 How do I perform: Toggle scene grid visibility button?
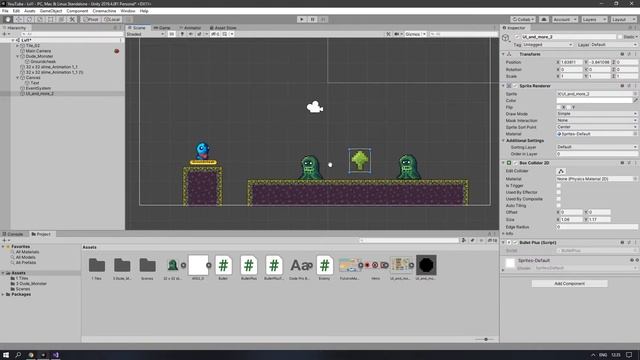[x=225, y=34]
